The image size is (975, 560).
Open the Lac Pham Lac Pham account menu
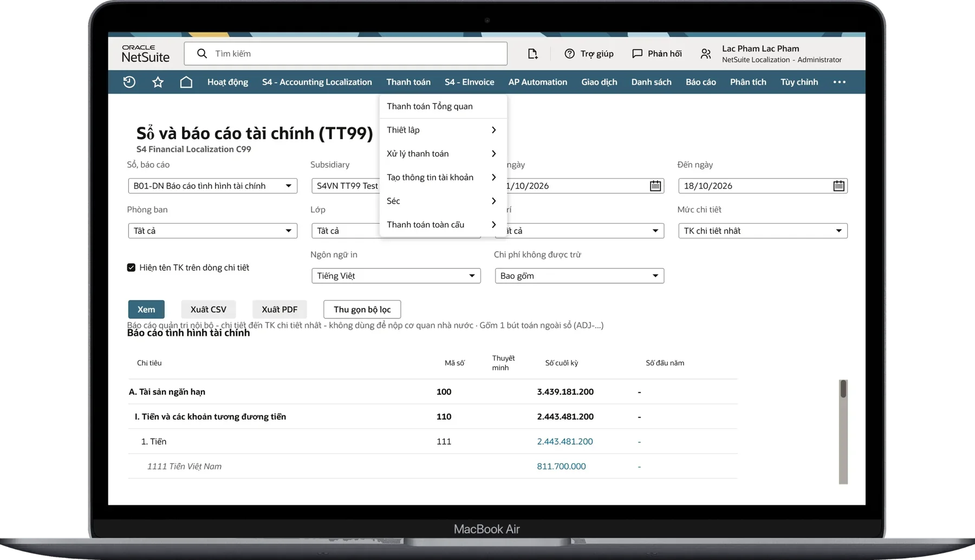point(781,54)
